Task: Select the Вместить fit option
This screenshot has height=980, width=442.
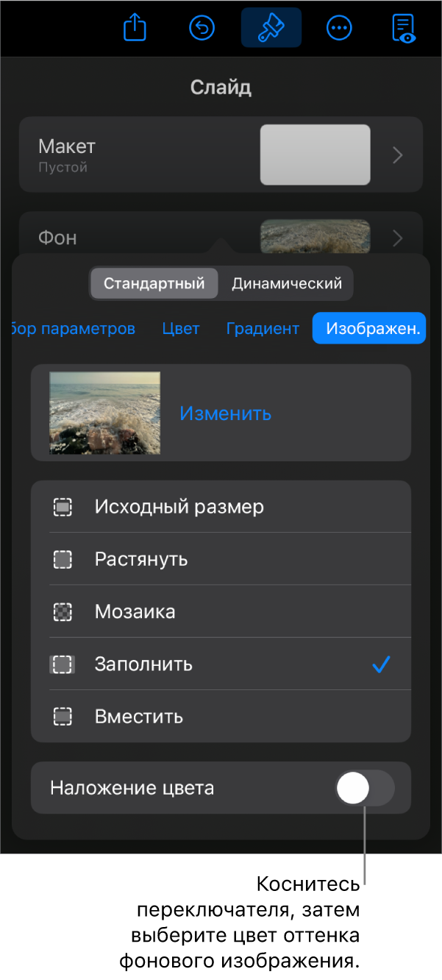Action: tap(139, 717)
